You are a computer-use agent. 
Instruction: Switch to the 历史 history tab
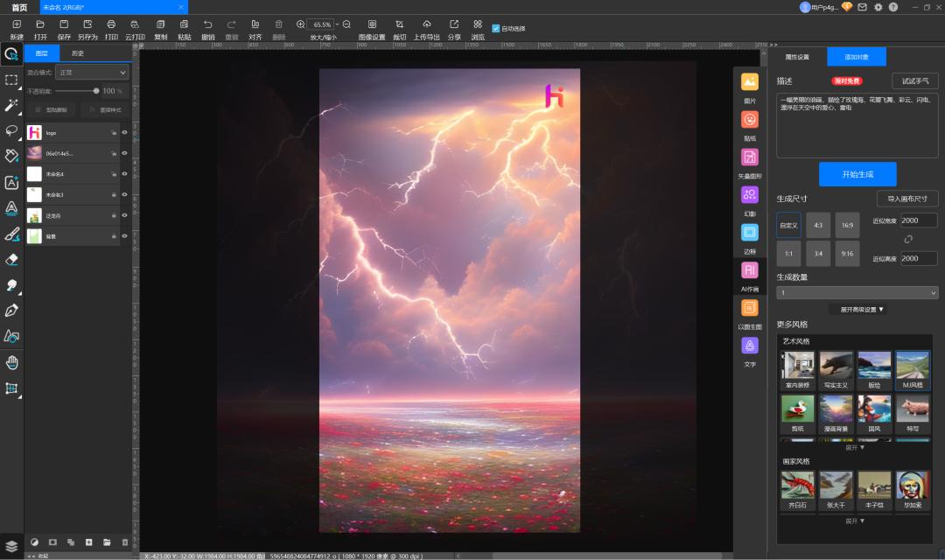78,53
